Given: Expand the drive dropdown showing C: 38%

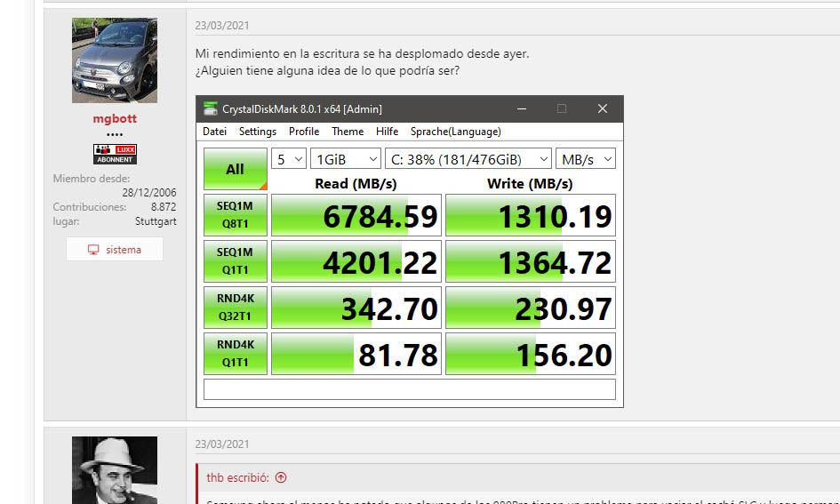Looking at the screenshot, I should 468,159.
